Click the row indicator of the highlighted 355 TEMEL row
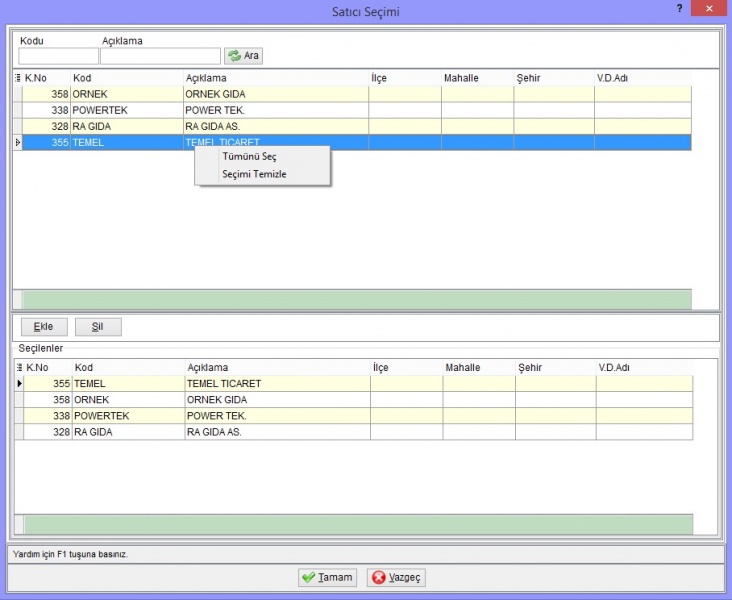The image size is (732, 600). coord(18,142)
